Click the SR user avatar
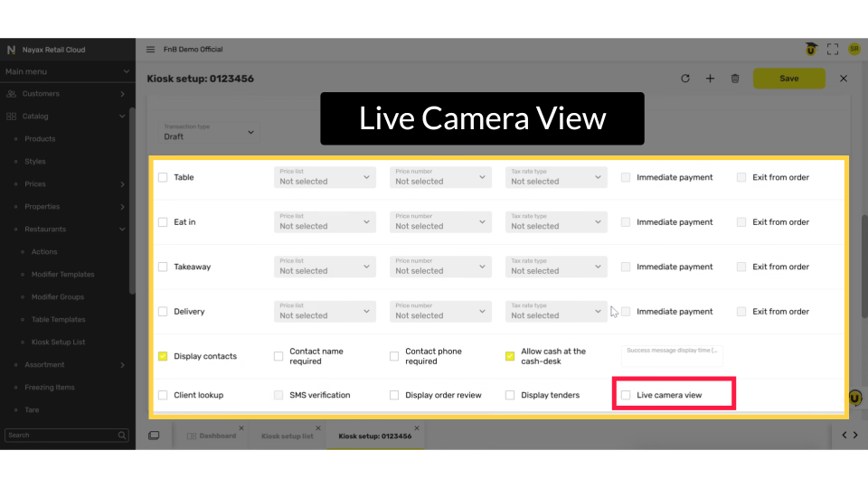The image size is (868, 488). (854, 50)
